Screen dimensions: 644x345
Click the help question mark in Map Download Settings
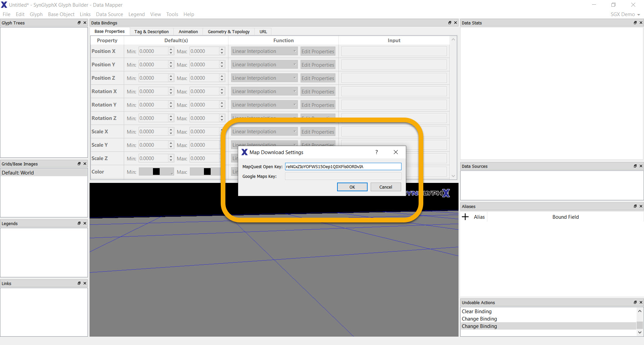pos(377,152)
